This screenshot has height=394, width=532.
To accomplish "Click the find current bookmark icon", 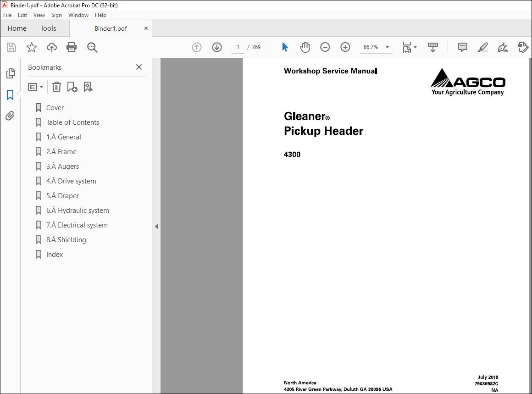I will (88, 87).
